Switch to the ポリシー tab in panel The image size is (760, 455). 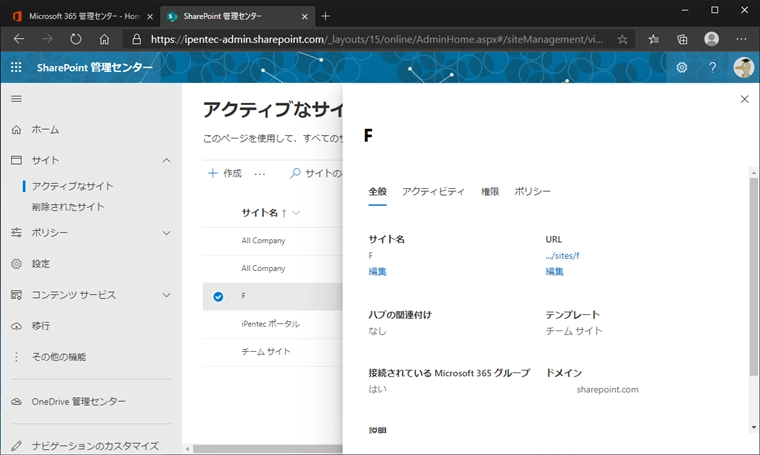pos(532,191)
